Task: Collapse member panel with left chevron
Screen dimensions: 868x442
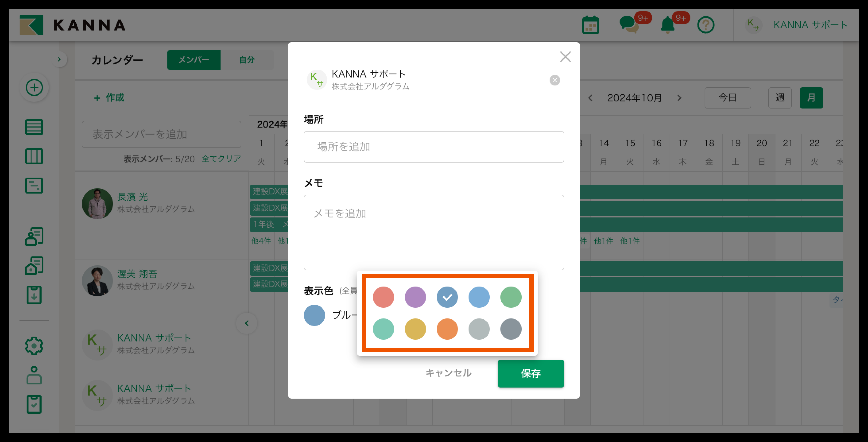Action: (247, 323)
